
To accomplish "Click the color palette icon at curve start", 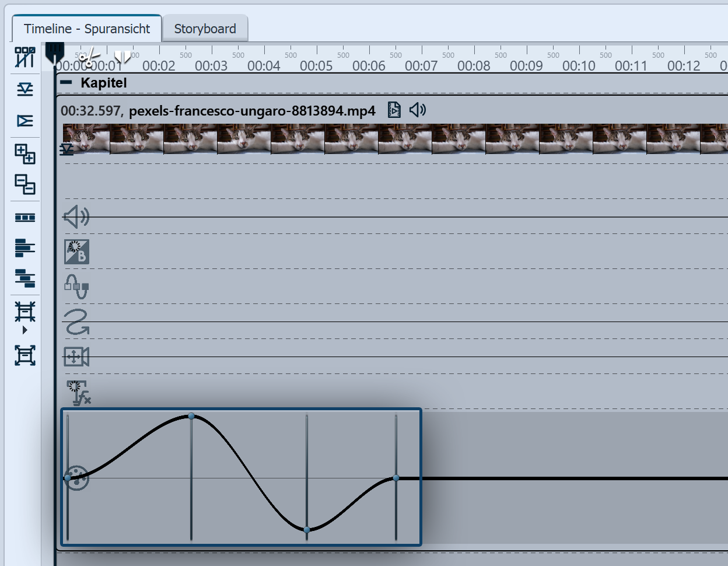I will point(77,478).
